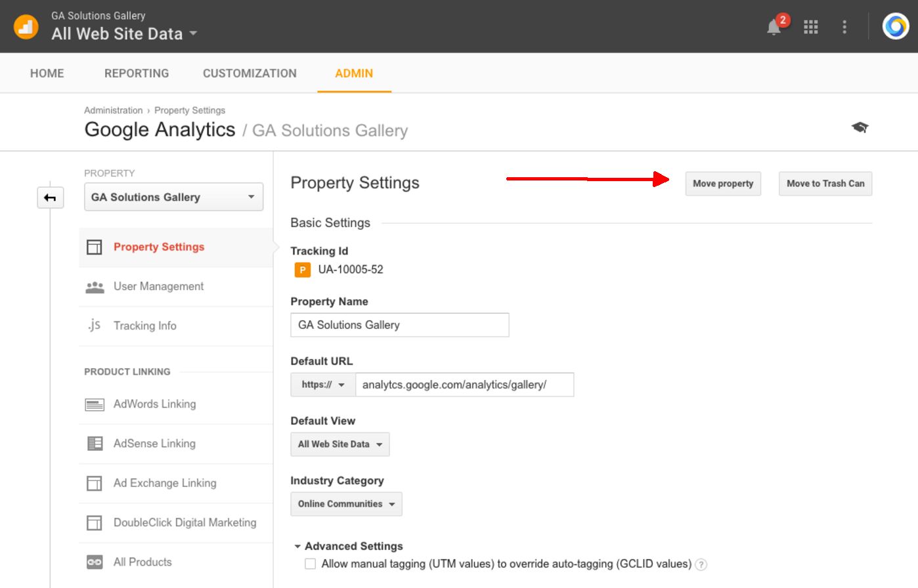Change the Industry Category dropdown
This screenshot has height=588, width=918.
pyautogui.click(x=346, y=504)
